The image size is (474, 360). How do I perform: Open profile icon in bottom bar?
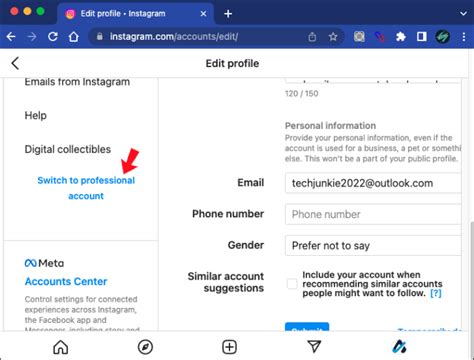(x=399, y=347)
